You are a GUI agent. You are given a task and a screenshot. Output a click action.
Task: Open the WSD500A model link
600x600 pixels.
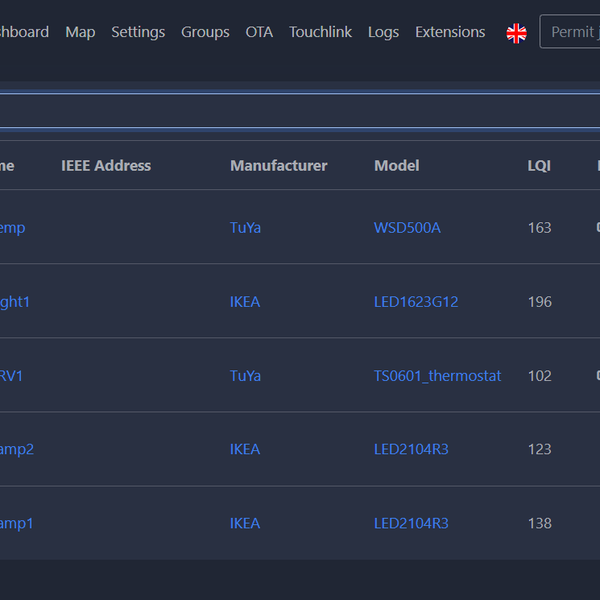pos(407,228)
